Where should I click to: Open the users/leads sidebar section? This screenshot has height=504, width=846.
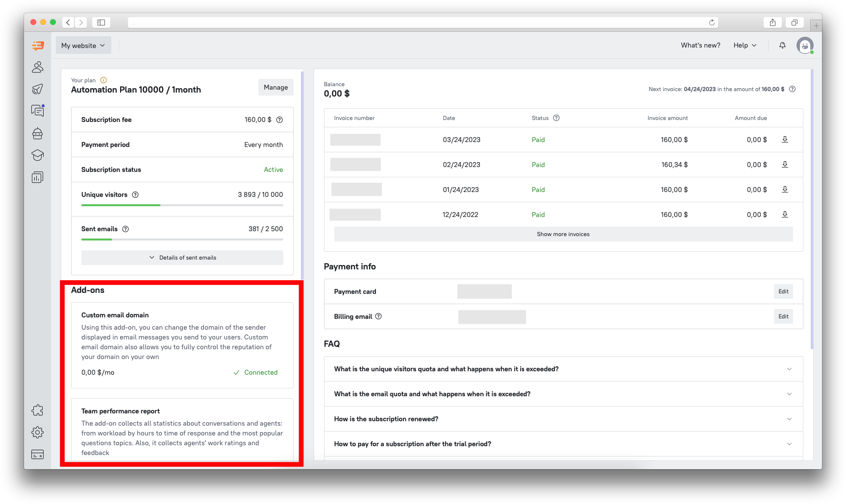[x=38, y=67]
